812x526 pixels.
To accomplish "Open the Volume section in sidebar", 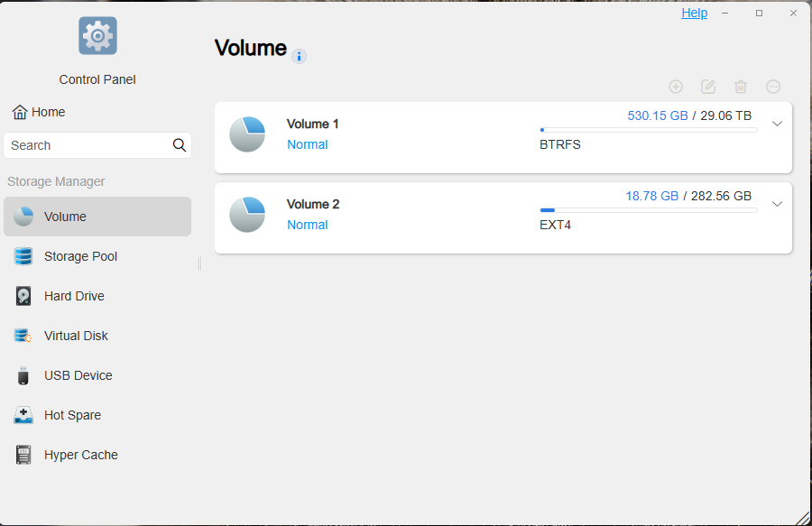I will click(97, 217).
